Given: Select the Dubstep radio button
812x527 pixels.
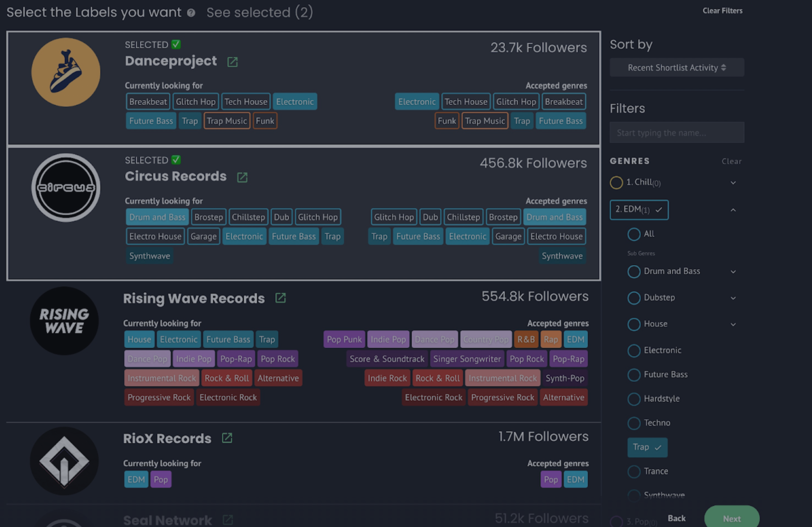Looking at the screenshot, I should point(634,298).
